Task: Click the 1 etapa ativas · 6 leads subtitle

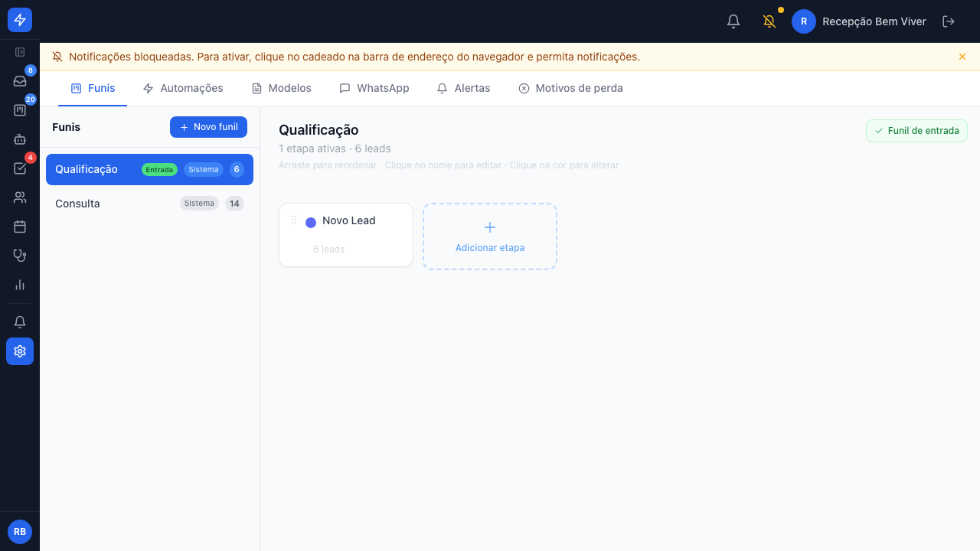Action: [335, 148]
